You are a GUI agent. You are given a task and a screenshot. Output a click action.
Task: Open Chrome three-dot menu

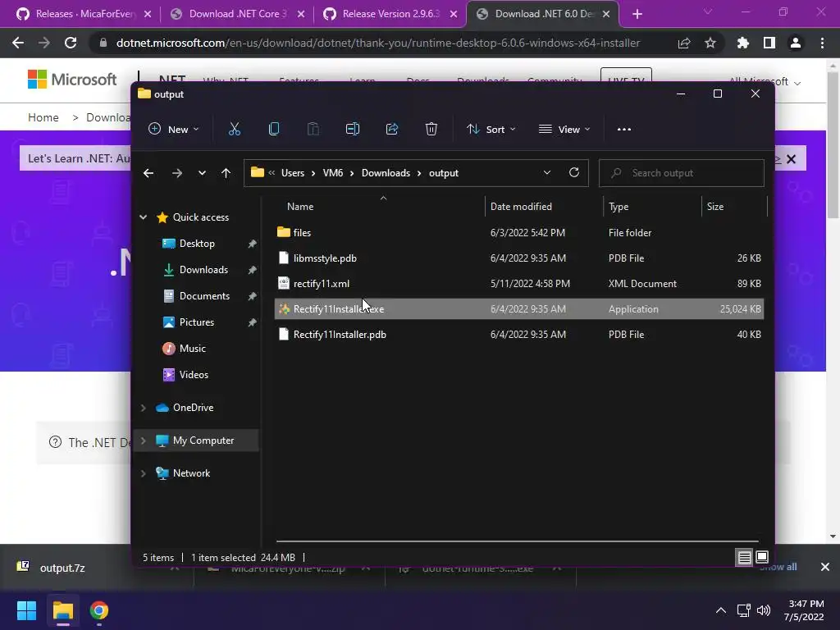click(822, 43)
